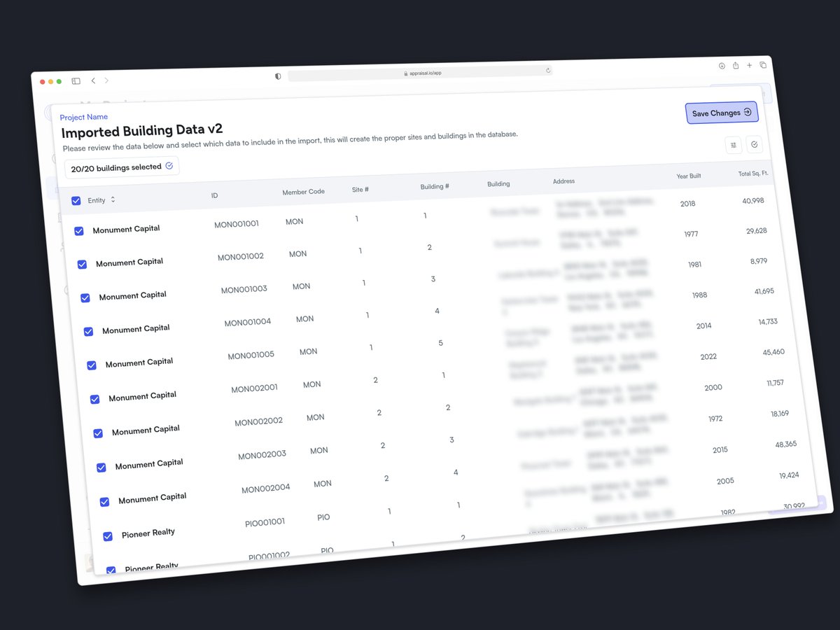Open the browser downloads icon
Screen dimensions: 840x630
(x=722, y=66)
